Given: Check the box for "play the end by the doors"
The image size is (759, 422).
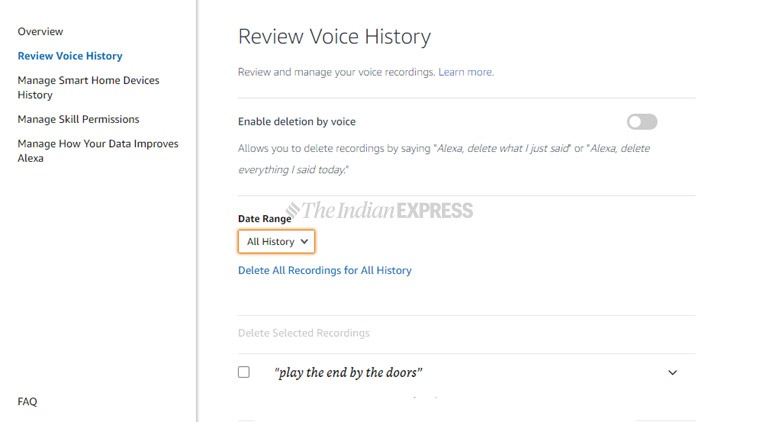Looking at the screenshot, I should [x=244, y=372].
